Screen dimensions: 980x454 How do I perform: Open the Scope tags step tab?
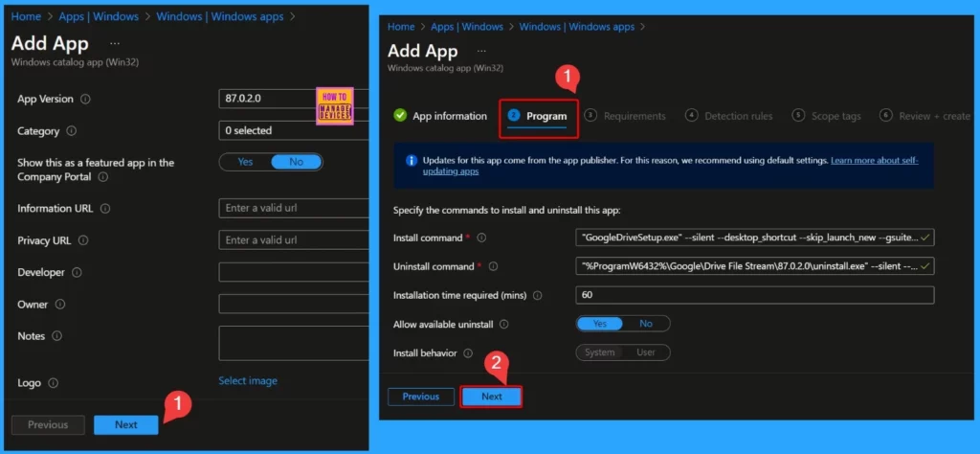[x=826, y=116]
